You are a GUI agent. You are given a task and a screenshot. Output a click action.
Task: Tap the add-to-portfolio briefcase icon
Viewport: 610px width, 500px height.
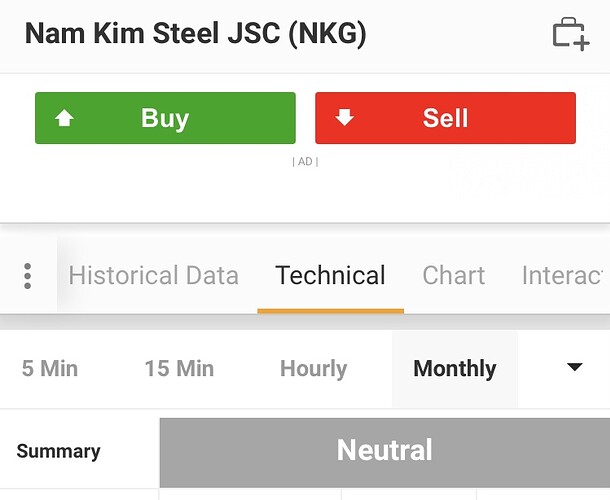pyautogui.click(x=571, y=34)
